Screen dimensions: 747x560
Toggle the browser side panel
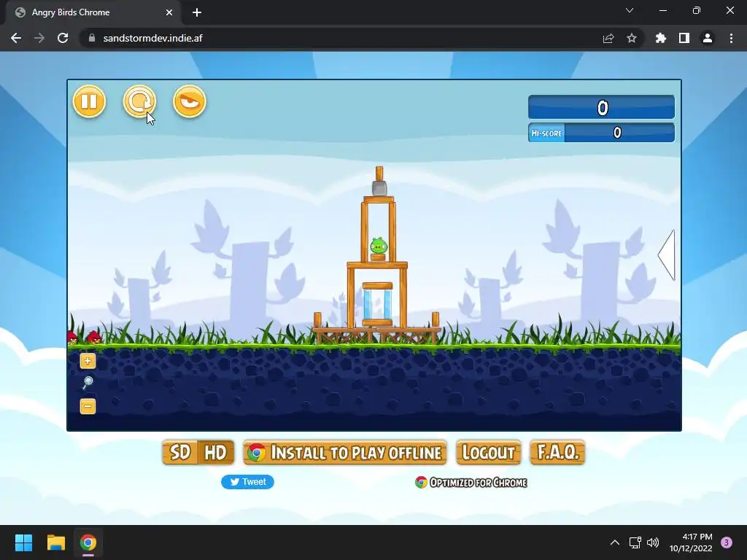684,38
